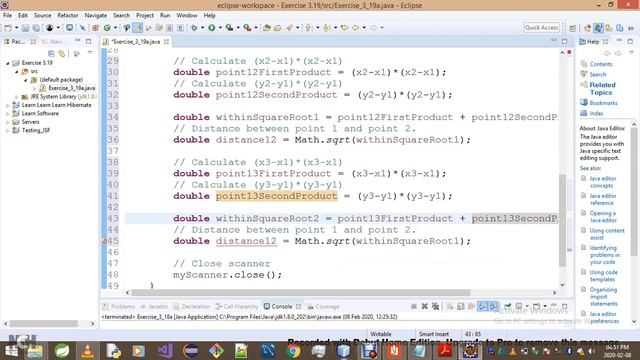Select the Exercise_3_19a.java editor tab

tap(136, 42)
